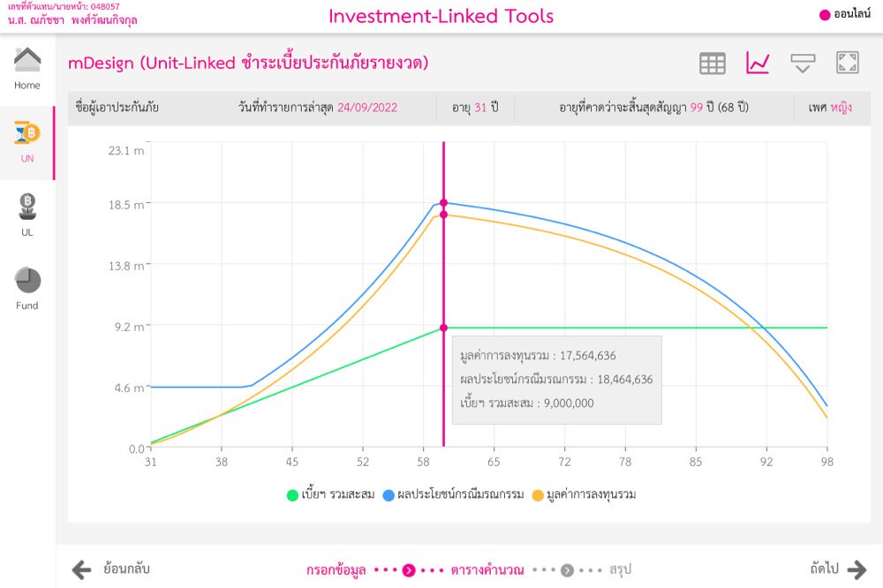Go to กรอกข้อมูล step
This screenshot has height=588, width=883.
tap(336, 569)
